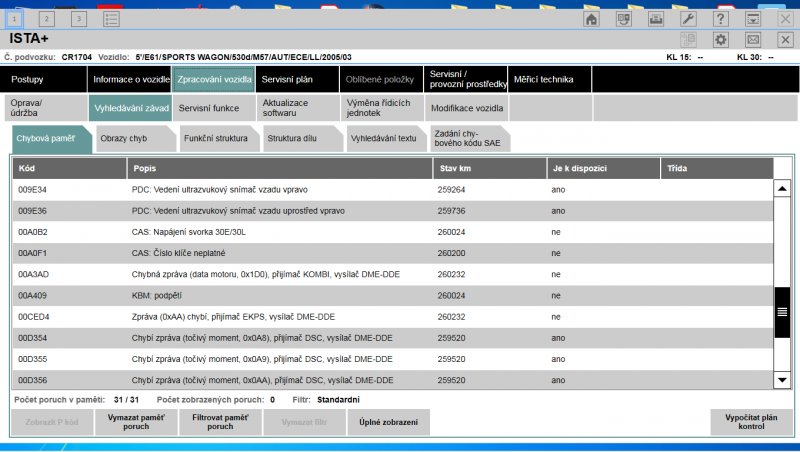
Task: Open Informace o vozidle tab
Action: click(x=130, y=79)
